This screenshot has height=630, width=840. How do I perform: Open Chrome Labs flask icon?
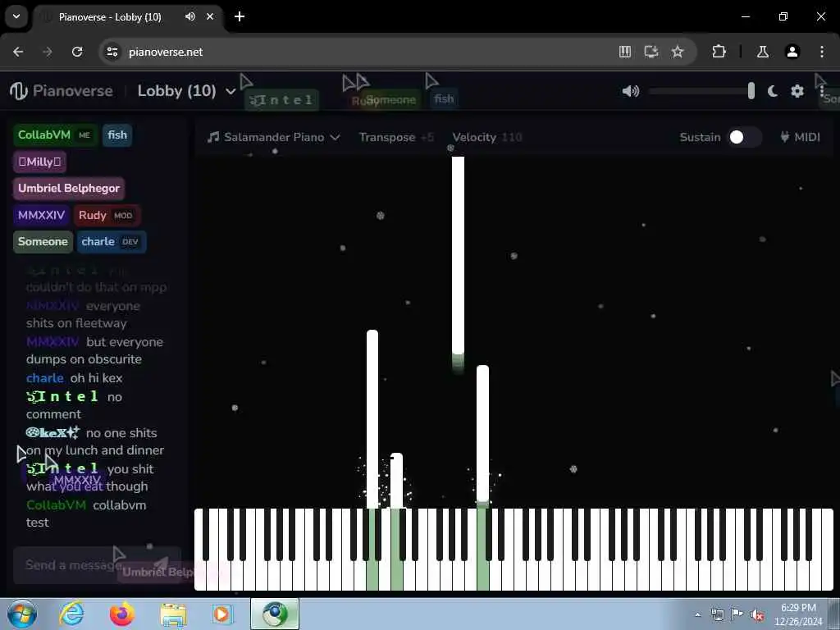[763, 52]
